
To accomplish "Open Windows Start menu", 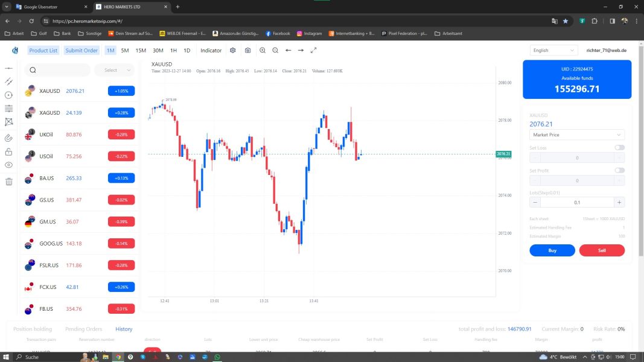I will coord(6,357).
